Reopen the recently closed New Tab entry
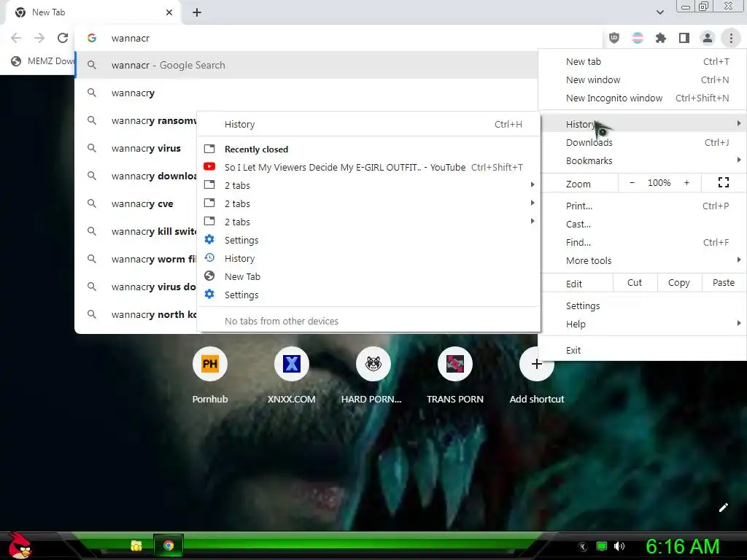The height and width of the screenshot is (560, 747). (x=368, y=276)
